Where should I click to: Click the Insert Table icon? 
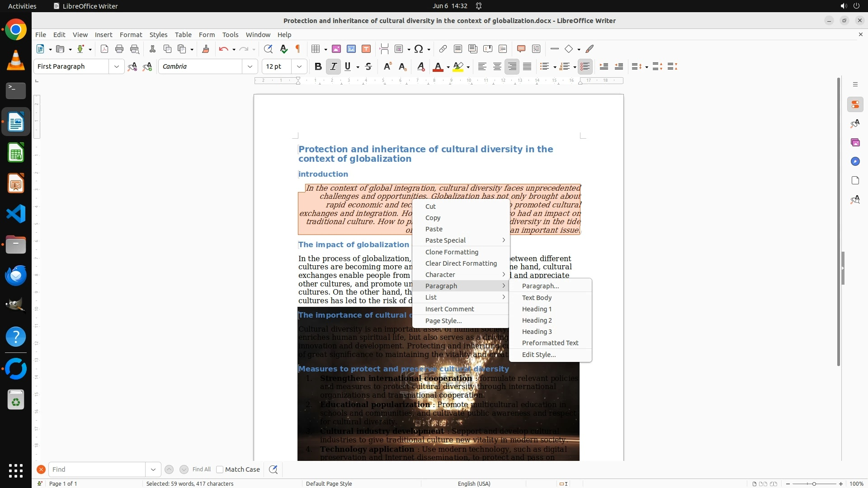coord(316,49)
